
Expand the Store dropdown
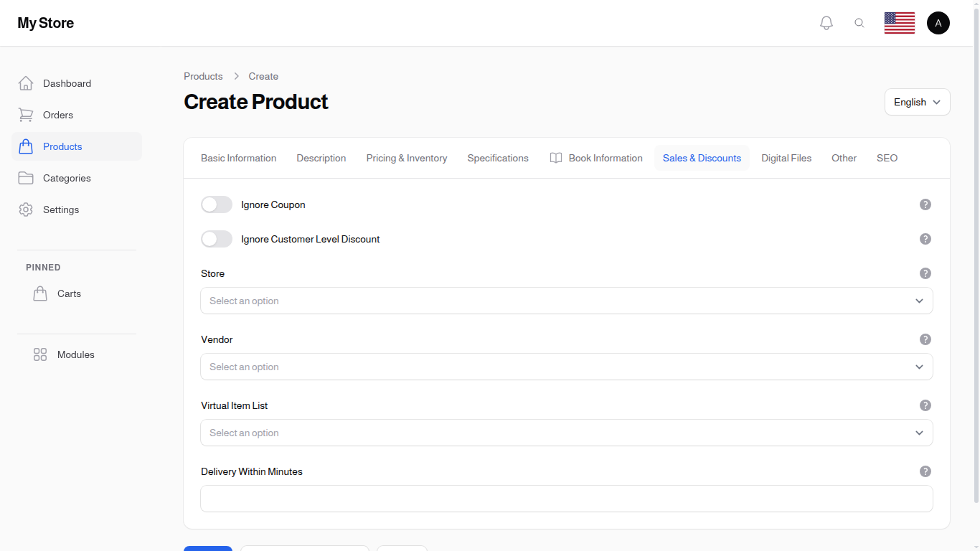click(x=566, y=301)
